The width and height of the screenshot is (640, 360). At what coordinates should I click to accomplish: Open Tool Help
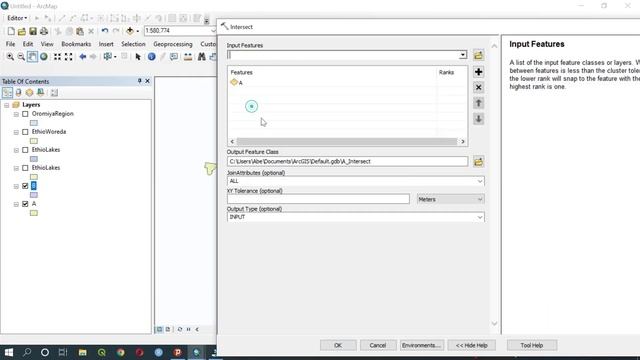(x=531, y=345)
